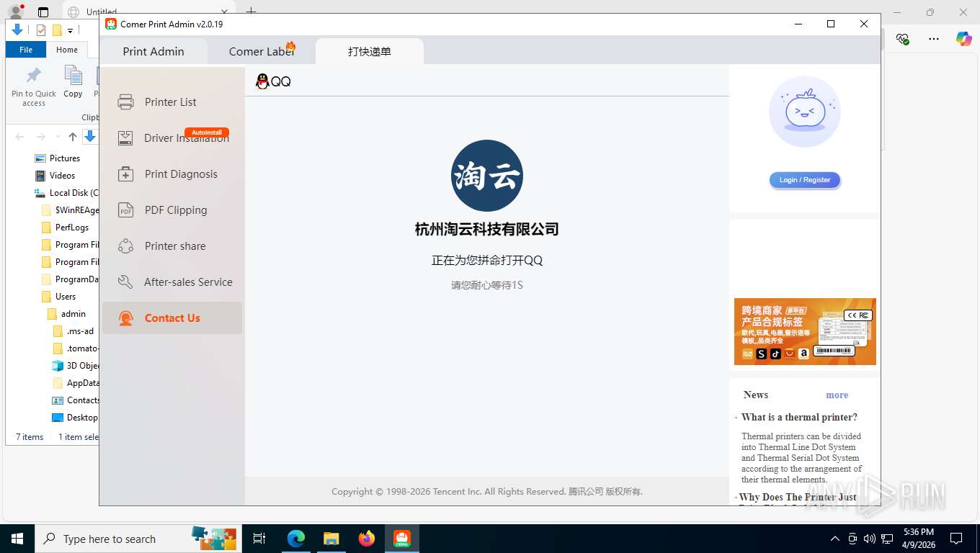Open the notification center
Viewport: 980px width, 553px height.
pyautogui.click(x=956, y=539)
